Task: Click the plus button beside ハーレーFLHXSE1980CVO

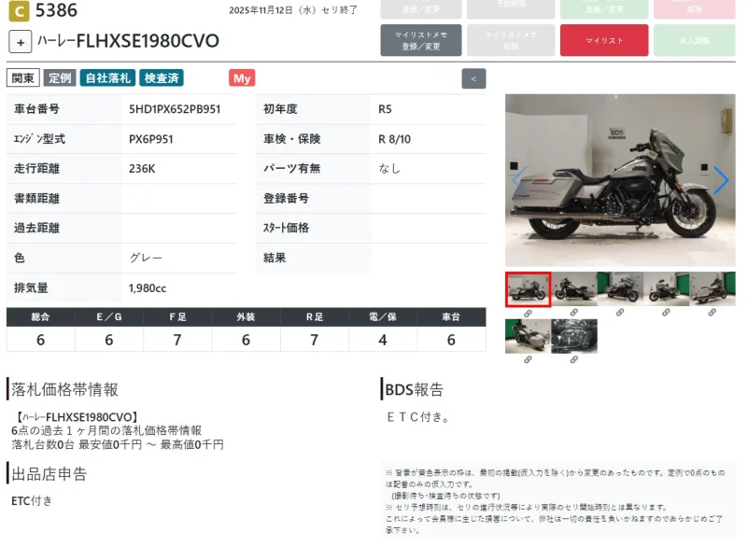Action: coord(20,42)
